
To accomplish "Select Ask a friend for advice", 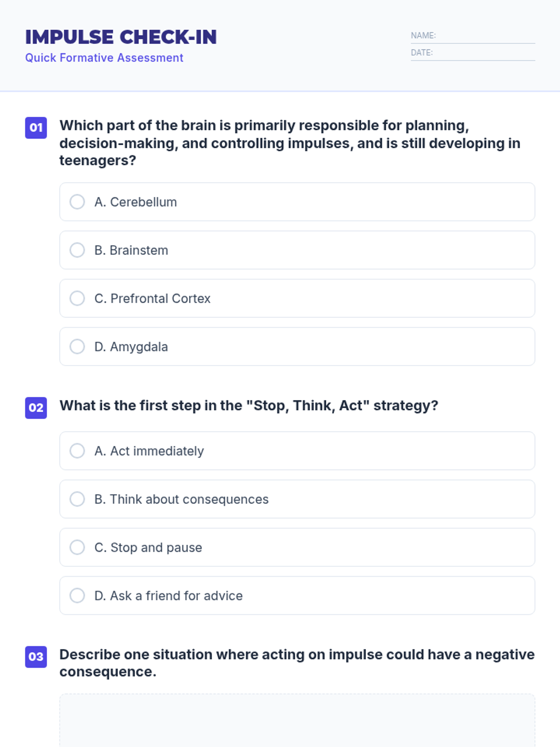I will pos(77,596).
